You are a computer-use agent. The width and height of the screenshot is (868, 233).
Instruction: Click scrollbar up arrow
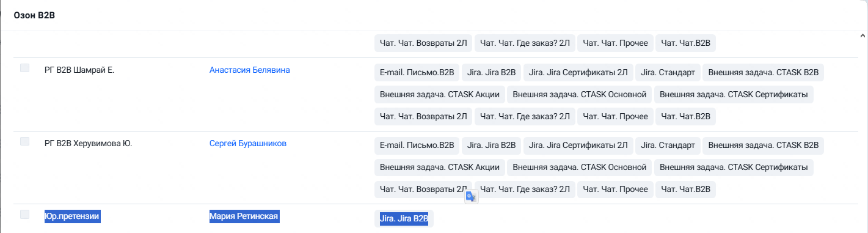pyautogui.click(x=862, y=35)
